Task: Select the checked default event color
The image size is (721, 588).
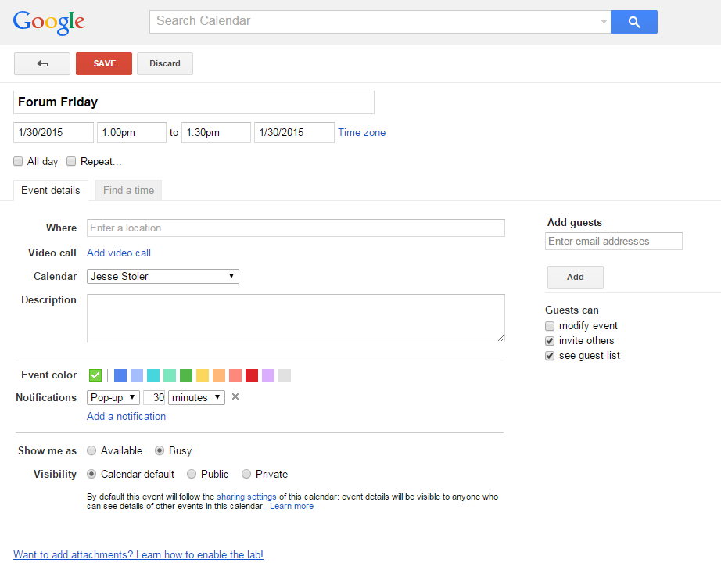Action: (95, 375)
